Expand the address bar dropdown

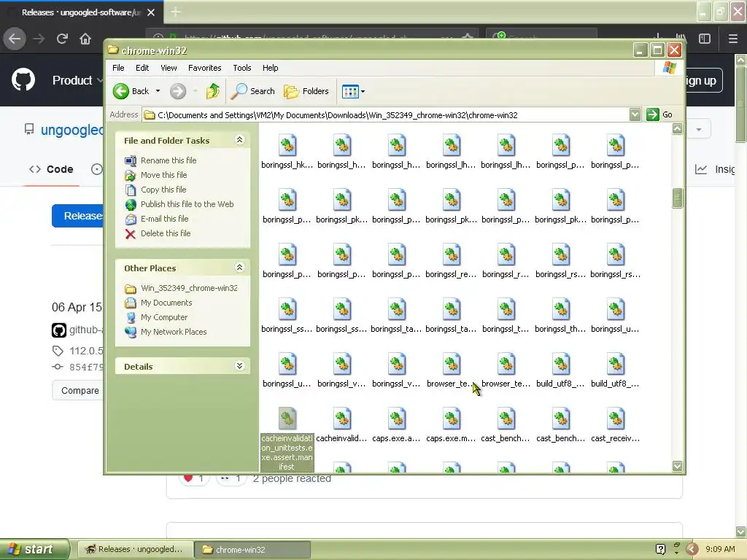[x=635, y=114]
